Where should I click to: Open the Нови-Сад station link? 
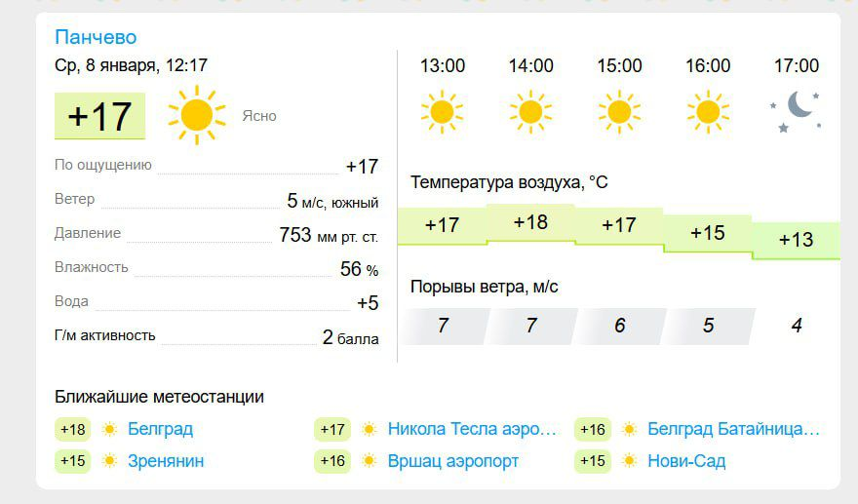(x=686, y=461)
